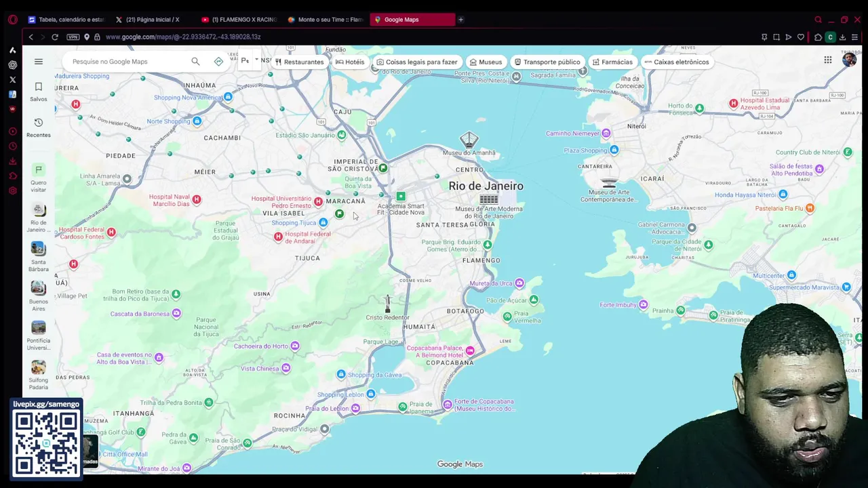
Task: Switch to Monte o seu Time tab
Action: [x=325, y=20]
